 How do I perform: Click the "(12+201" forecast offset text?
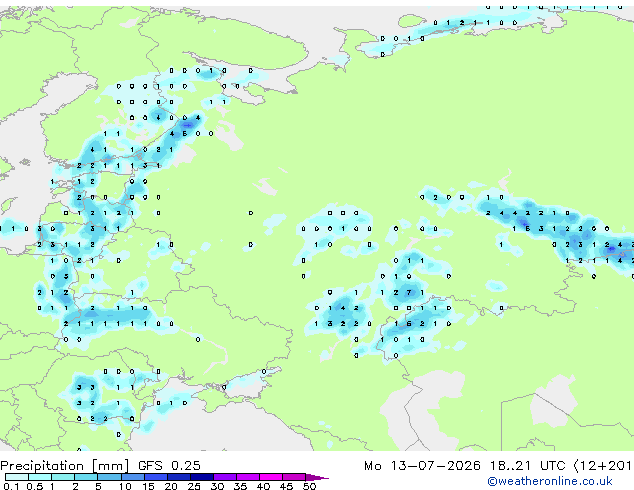(x=602, y=466)
